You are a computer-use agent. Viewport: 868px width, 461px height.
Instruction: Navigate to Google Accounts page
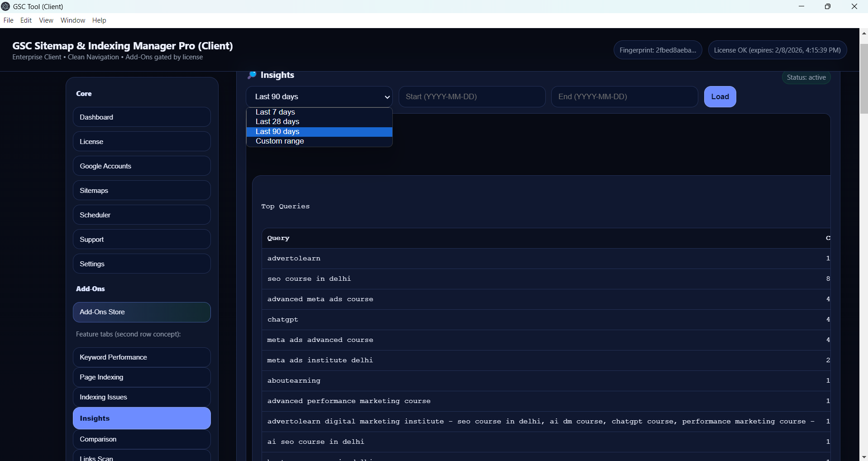142,166
